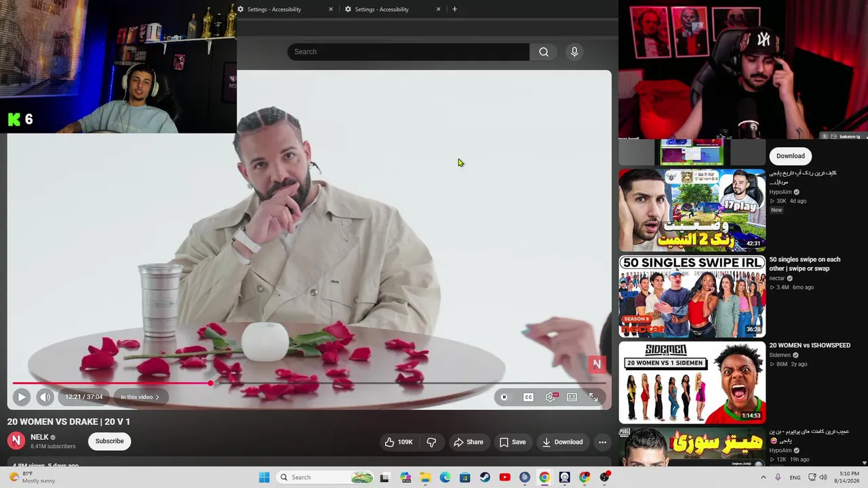Open the player settings gear
This screenshot has height=488, width=868.
click(x=551, y=397)
